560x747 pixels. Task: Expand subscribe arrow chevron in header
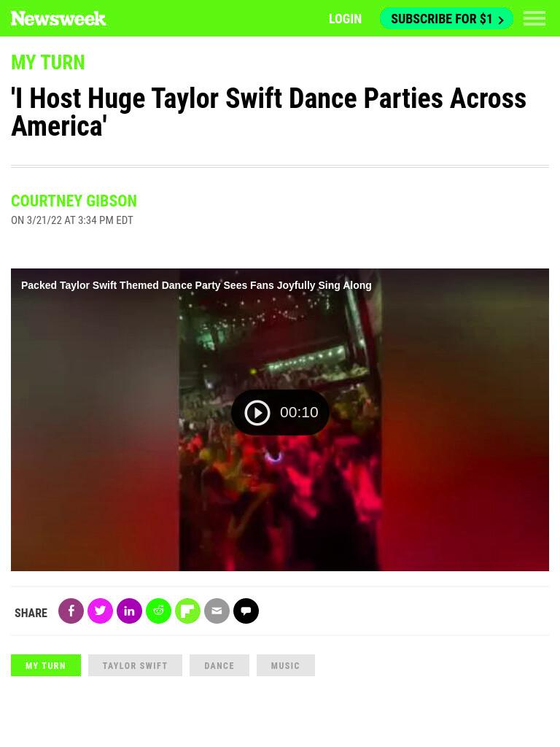pyautogui.click(x=500, y=20)
